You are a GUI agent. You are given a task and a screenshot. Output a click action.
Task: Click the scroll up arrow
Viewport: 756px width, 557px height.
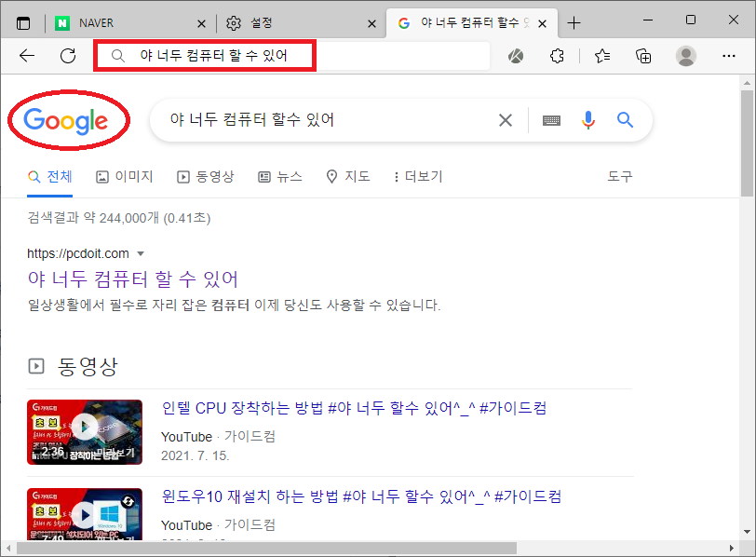pyautogui.click(x=747, y=83)
